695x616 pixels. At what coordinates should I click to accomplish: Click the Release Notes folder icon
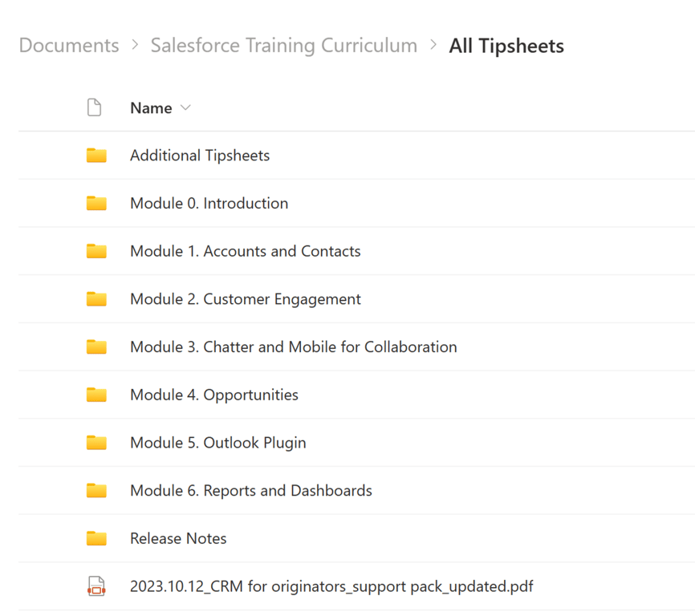[96, 538]
